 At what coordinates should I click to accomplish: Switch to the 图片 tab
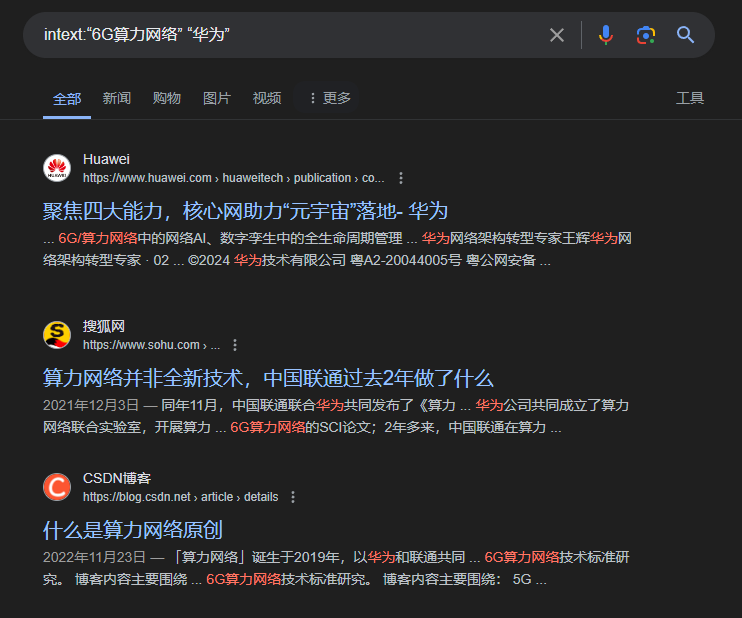217,98
